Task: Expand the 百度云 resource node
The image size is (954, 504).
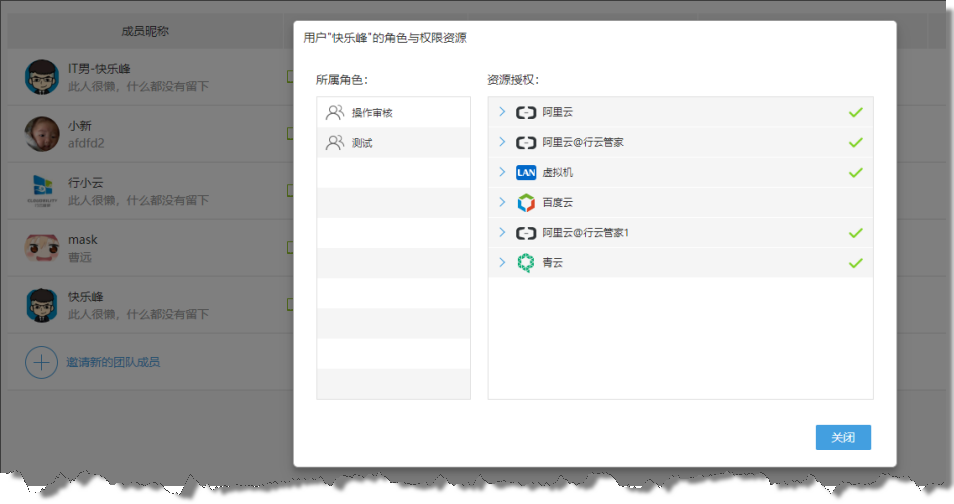Action: [x=502, y=203]
